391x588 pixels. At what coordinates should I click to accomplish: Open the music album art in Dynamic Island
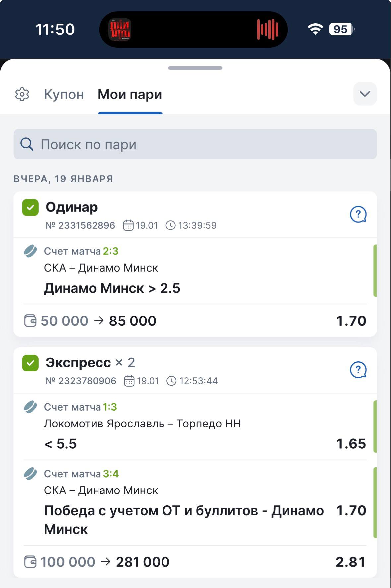120,30
